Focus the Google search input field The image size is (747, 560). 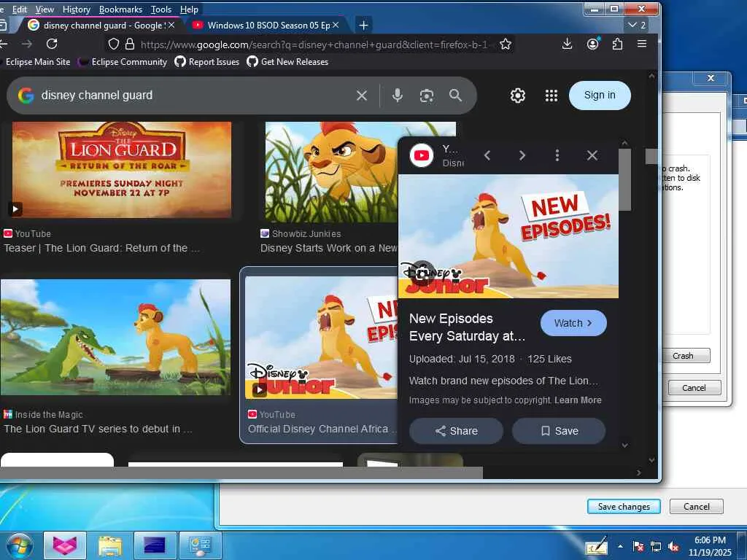click(196, 96)
